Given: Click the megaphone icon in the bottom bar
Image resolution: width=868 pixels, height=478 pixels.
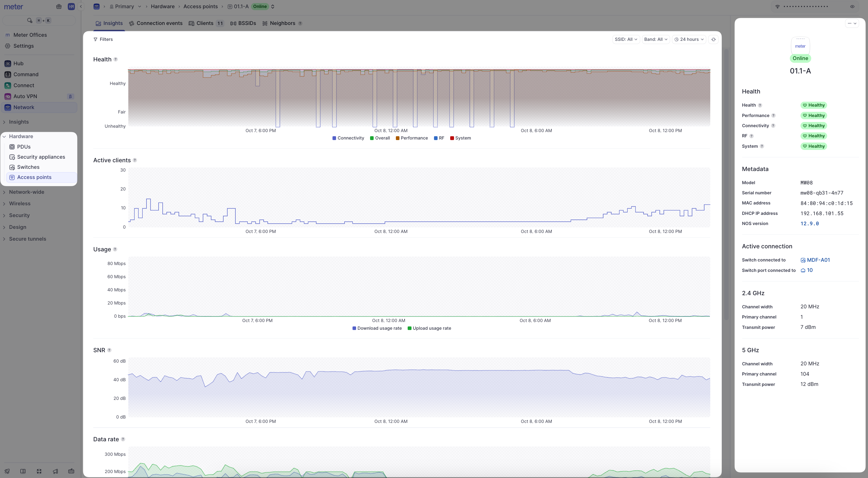Looking at the screenshot, I should 55,471.
